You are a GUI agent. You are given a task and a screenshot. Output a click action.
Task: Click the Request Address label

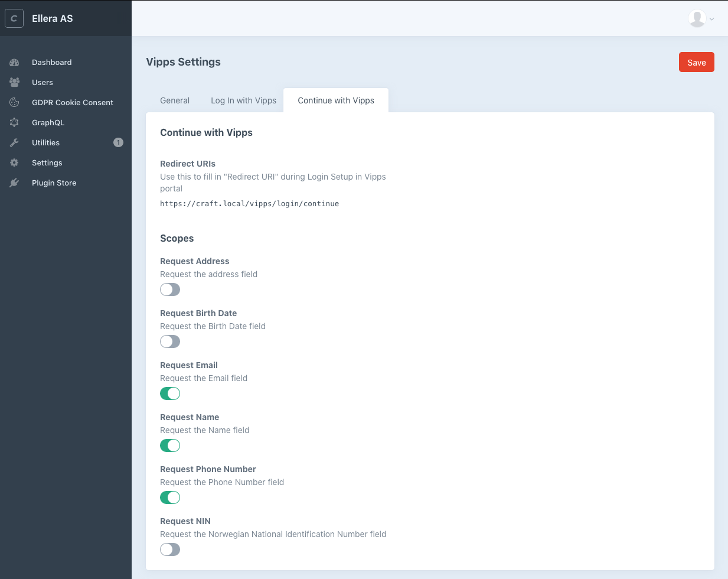tap(195, 261)
